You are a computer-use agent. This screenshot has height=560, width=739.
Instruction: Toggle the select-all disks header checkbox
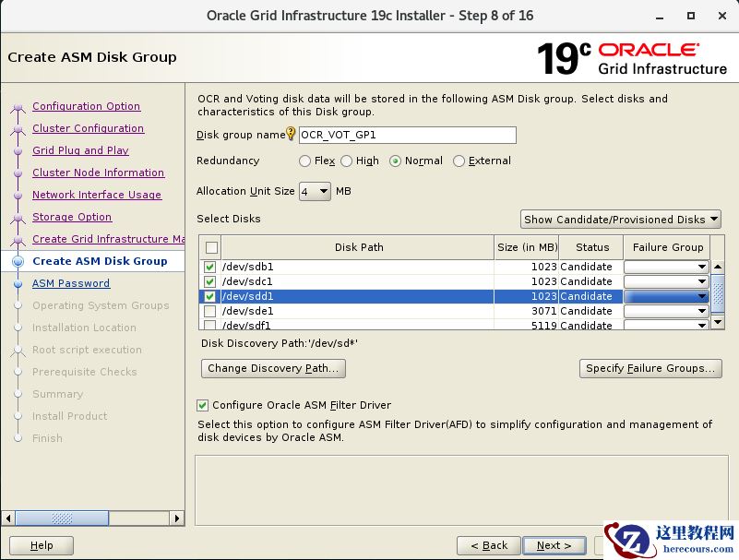pos(211,247)
